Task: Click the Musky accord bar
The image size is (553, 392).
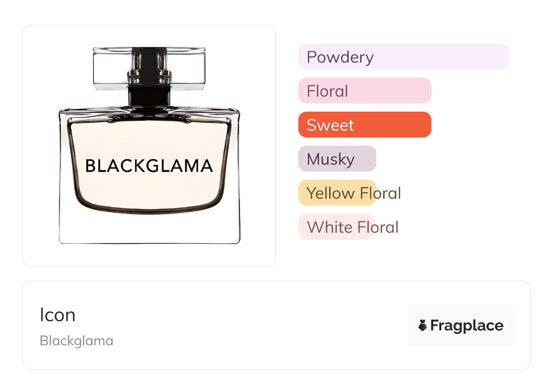Action: pos(337,159)
